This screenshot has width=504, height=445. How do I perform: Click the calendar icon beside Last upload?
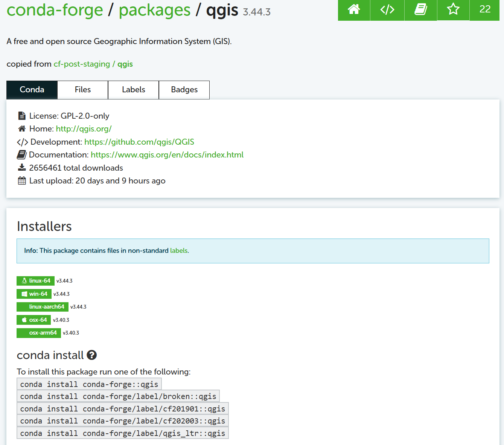pyautogui.click(x=22, y=181)
